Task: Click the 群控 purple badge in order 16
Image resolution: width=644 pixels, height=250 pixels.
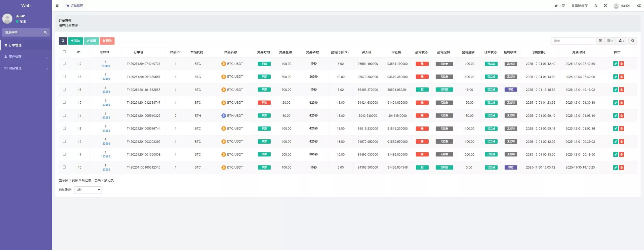Action: [511, 90]
